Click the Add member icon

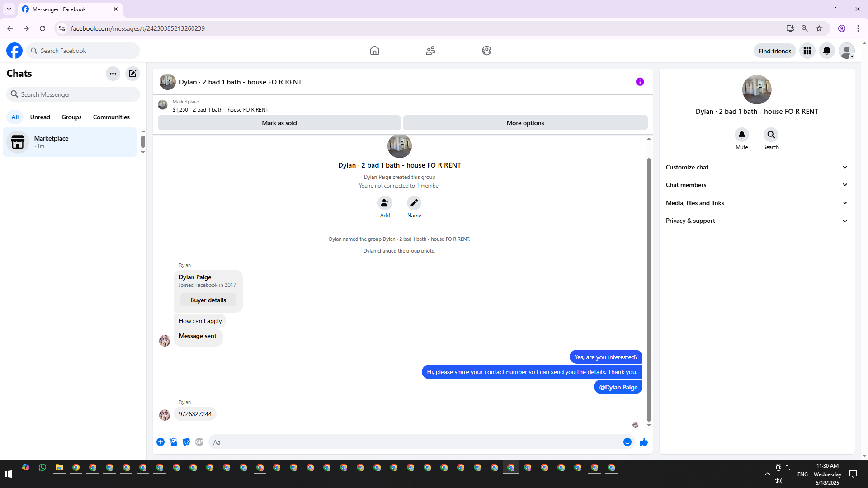(385, 203)
